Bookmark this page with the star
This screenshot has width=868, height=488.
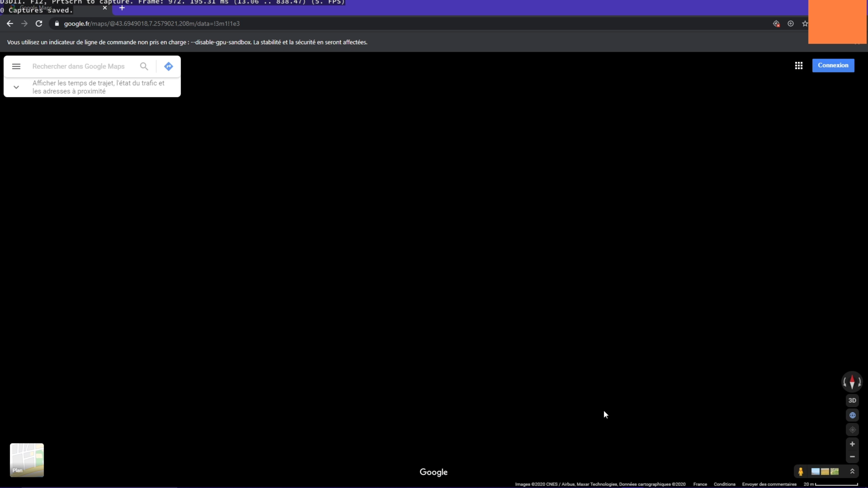805,23
